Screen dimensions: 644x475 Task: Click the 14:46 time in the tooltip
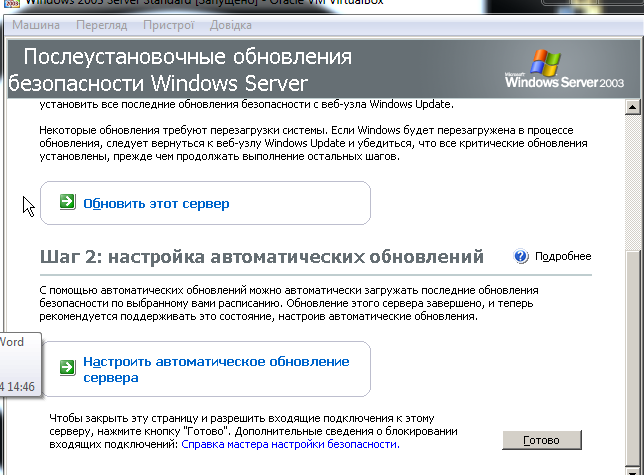click(21, 387)
